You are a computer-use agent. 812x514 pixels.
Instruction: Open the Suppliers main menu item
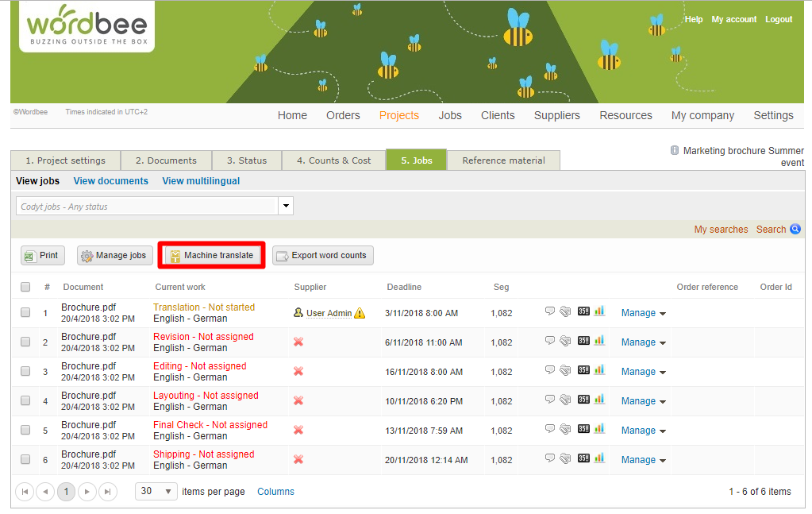point(556,115)
